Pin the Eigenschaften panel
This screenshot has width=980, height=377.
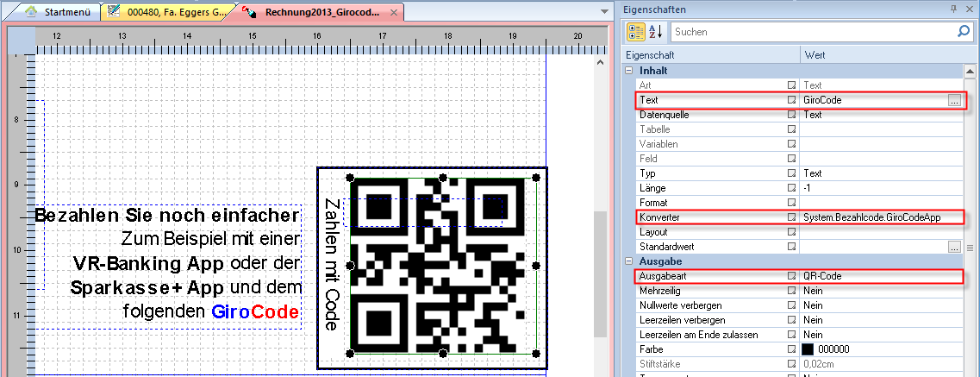click(953, 9)
